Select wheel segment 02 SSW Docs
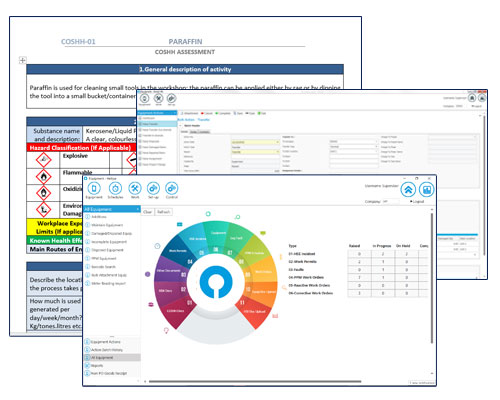Screen dimensions: 500x400 [170, 290]
